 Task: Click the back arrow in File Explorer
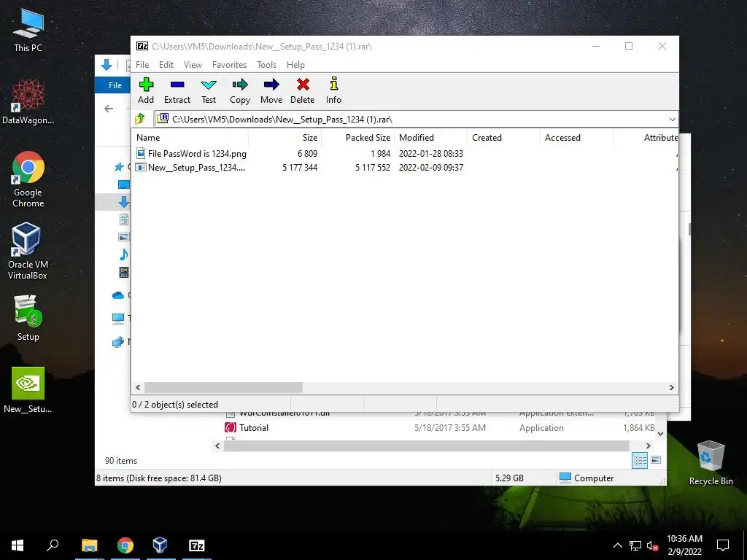109,109
